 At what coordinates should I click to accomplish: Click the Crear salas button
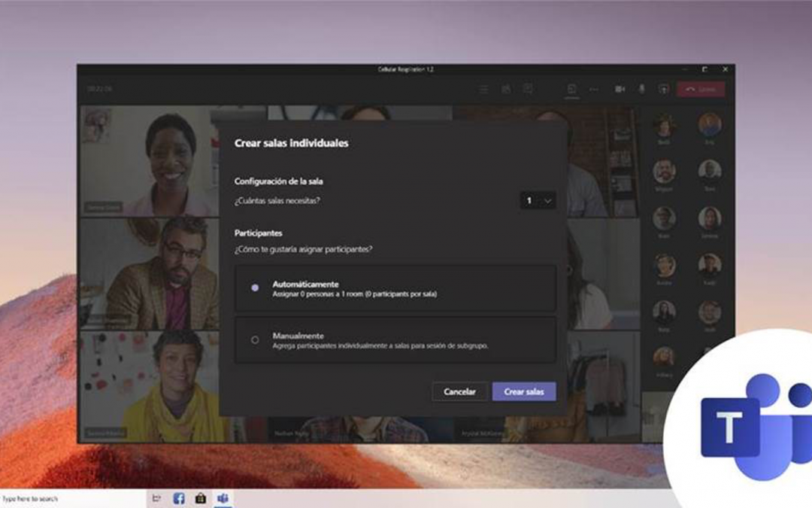(x=524, y=392)
